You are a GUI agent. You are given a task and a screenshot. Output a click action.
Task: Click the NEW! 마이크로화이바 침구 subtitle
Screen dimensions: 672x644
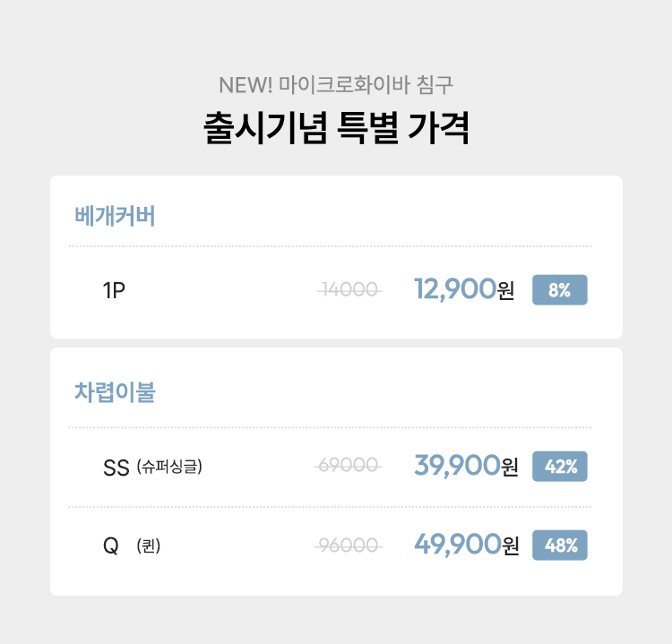(336, 87)
